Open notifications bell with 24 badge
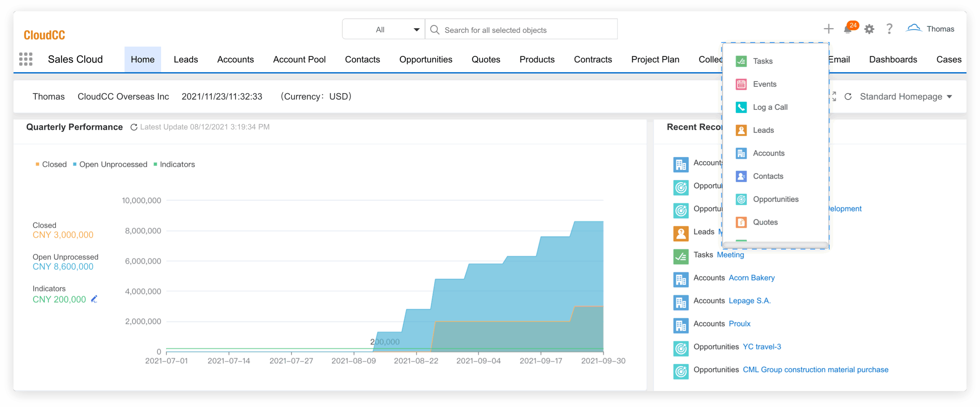 pos(848,29)
